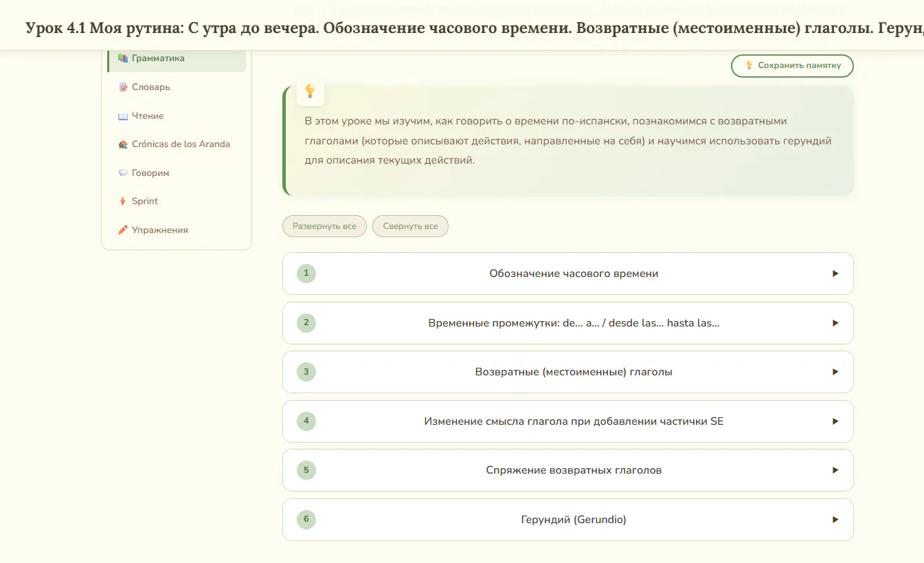Click the notebook icon beside Словарь
Screen dimensions: 924x563
click(x=123, y=87)
